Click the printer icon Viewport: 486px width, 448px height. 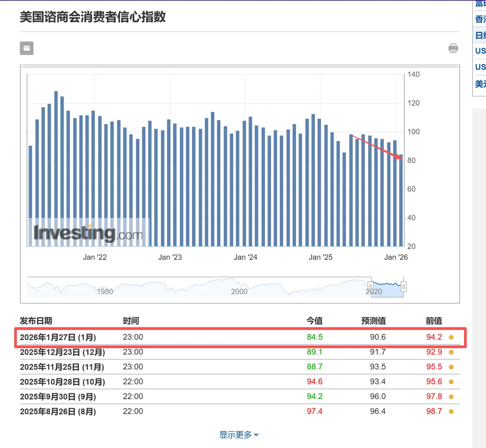tap(453, 48)
